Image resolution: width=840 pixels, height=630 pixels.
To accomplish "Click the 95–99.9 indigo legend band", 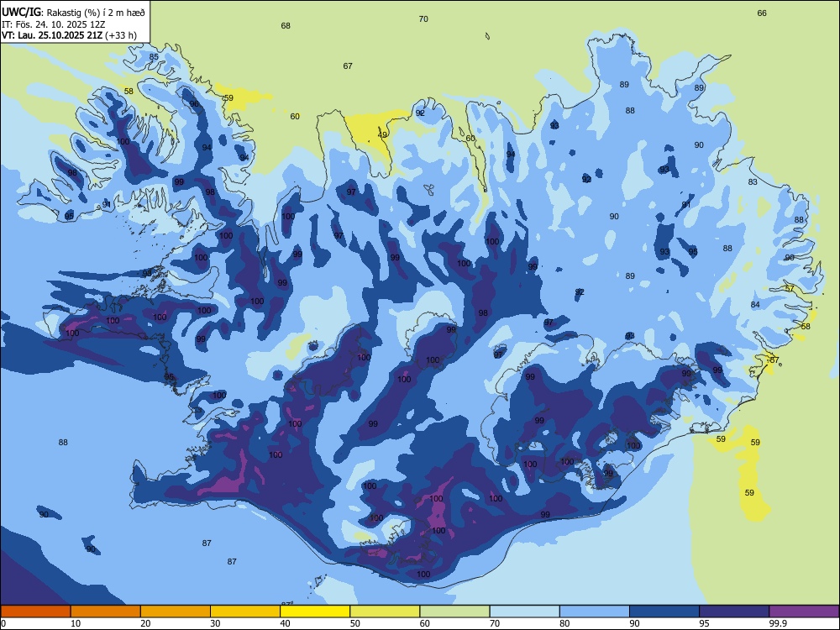I will tap(734, 612).
